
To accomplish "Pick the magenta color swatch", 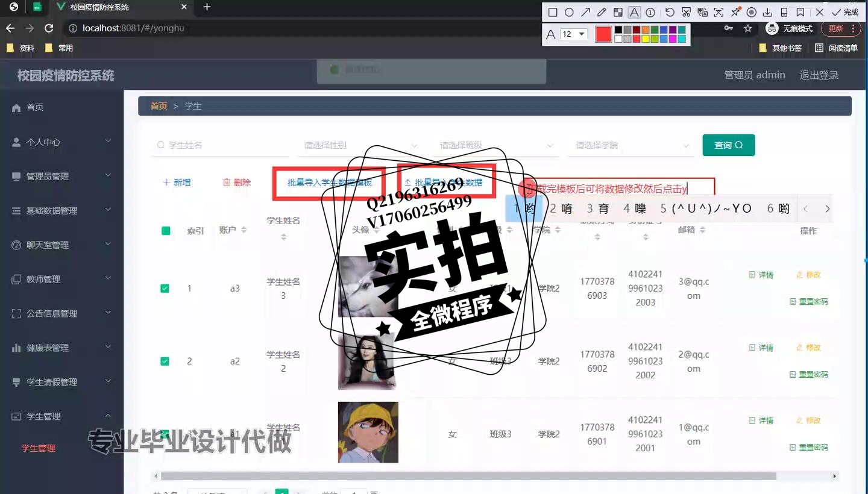I will tap(673, 39).
